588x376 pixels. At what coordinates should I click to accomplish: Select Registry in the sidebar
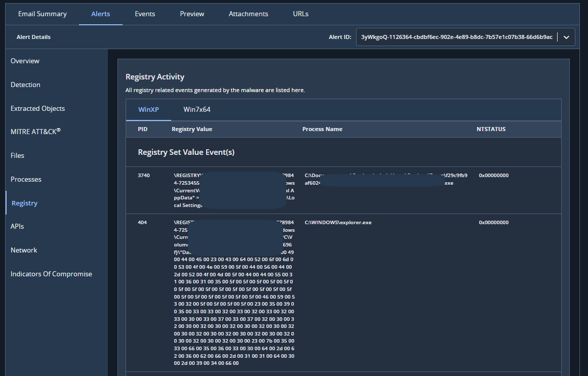tap(24, 203)
